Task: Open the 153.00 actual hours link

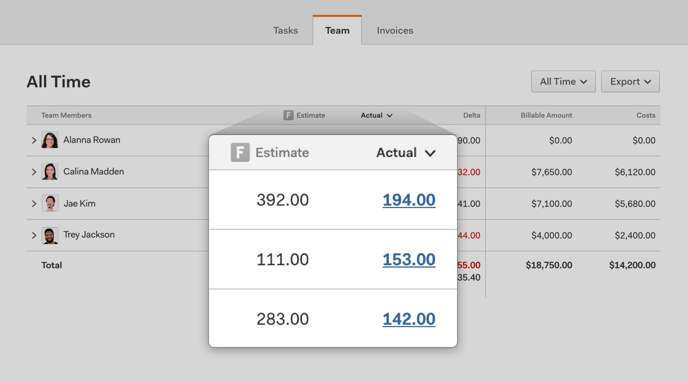Action: 409,260
